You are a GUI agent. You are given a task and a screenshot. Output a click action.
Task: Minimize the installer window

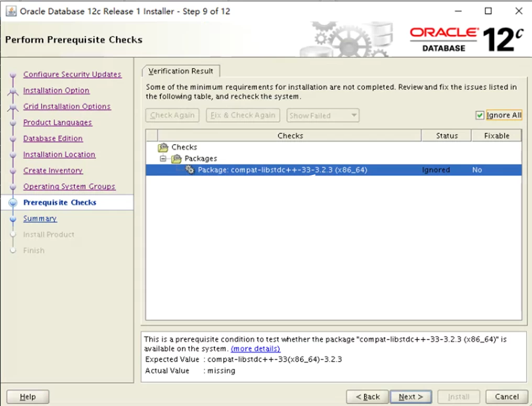point(458,11)
